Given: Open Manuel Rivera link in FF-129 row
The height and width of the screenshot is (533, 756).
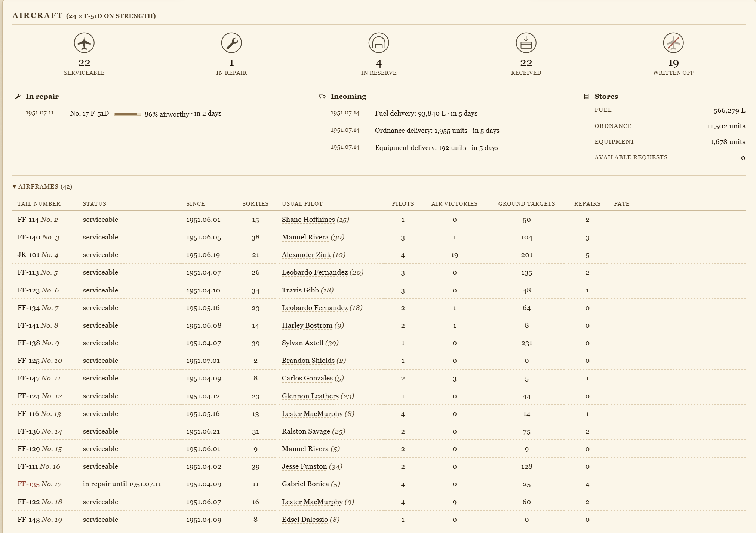Looking at the screenshot, I should pos(305,449).
